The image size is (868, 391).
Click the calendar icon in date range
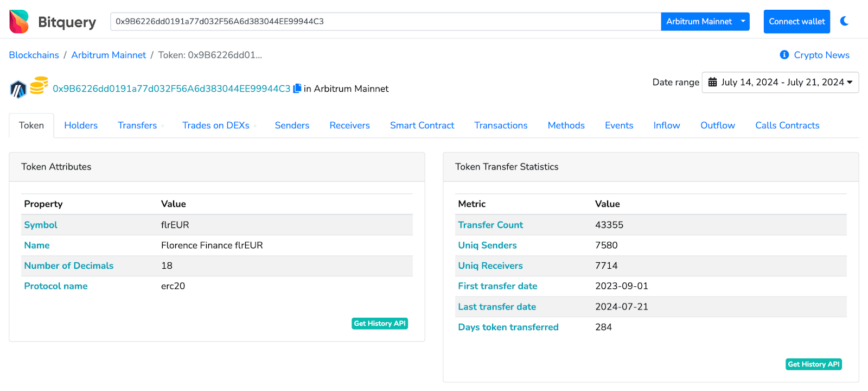tap(713, 82)
